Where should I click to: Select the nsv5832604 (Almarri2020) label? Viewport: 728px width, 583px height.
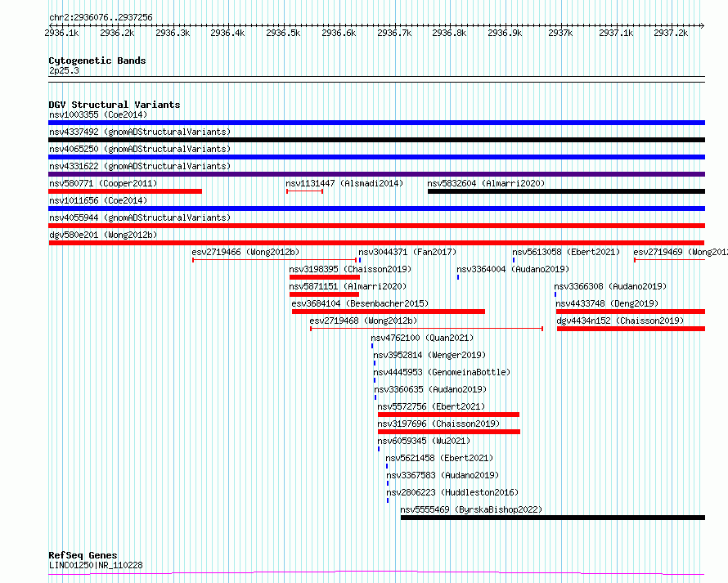click(x=486, y=183)
